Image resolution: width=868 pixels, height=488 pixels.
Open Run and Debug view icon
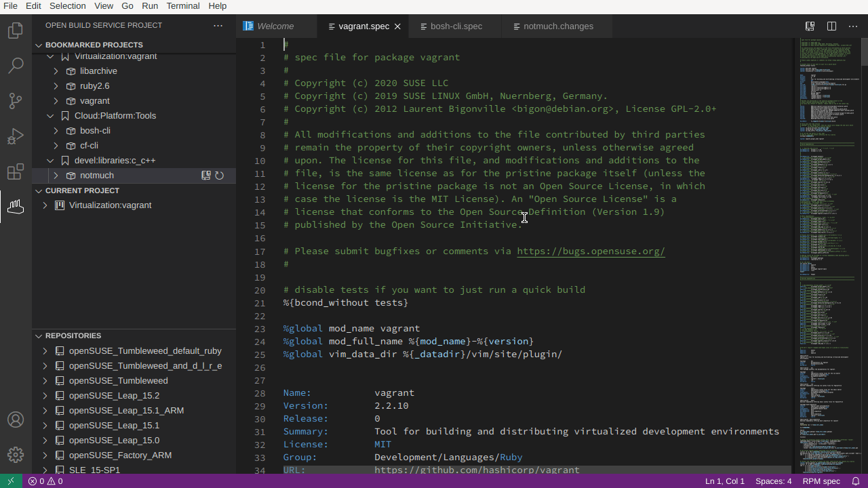[x=16, y=136]
